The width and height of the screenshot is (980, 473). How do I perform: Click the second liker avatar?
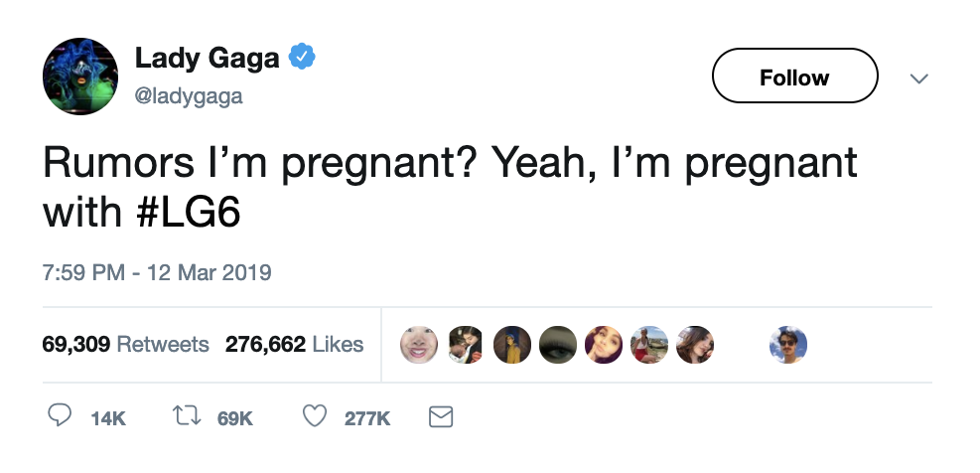click(x=465, y=345)
